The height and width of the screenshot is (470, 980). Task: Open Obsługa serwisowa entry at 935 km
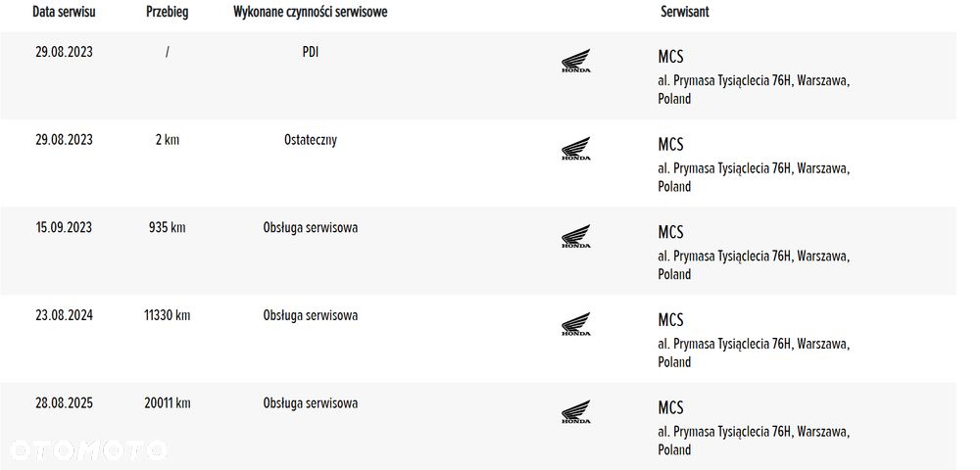tap(310, 228)
